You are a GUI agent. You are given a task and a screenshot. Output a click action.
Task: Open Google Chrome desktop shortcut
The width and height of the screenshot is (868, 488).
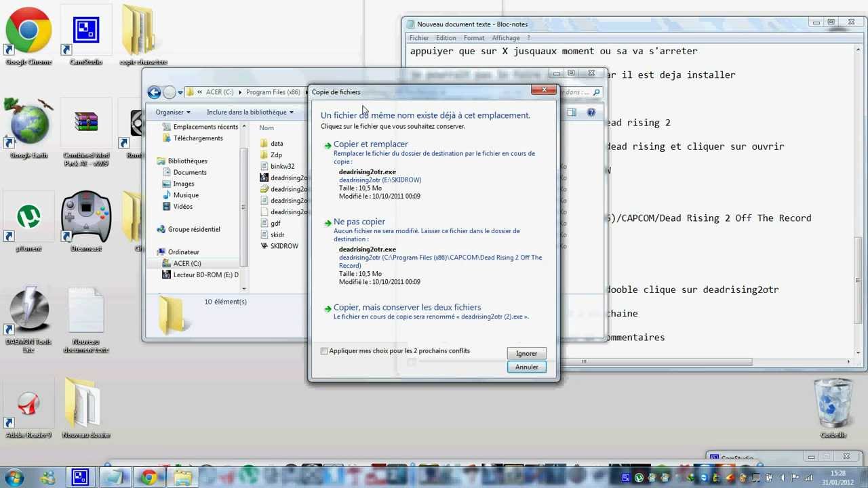pyautogui.click(x=28, y=37)
